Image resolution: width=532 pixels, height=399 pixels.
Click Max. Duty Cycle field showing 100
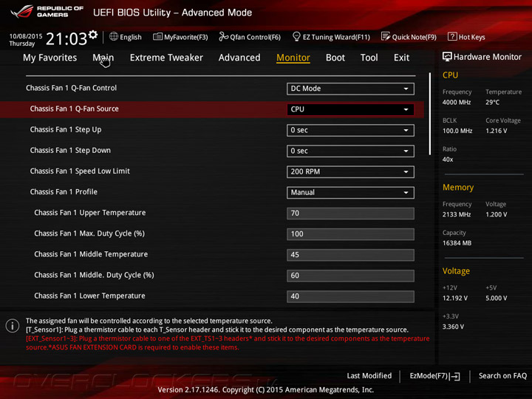point(350,234)
